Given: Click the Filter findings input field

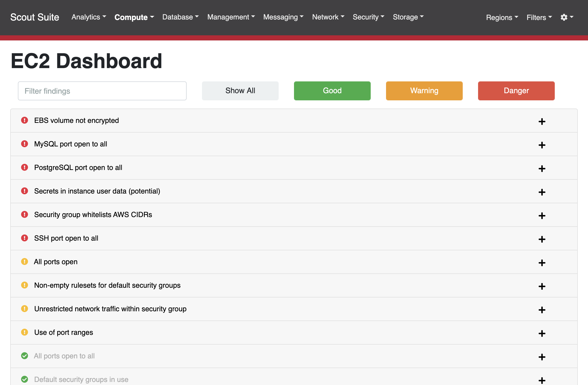Looking at the screenshot, I should coord(102,91).
